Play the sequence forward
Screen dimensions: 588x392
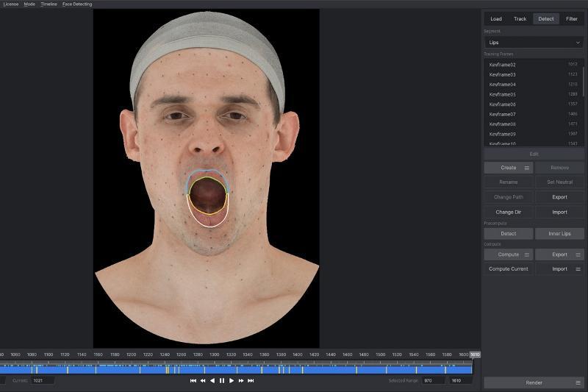[x=232, y=381]
